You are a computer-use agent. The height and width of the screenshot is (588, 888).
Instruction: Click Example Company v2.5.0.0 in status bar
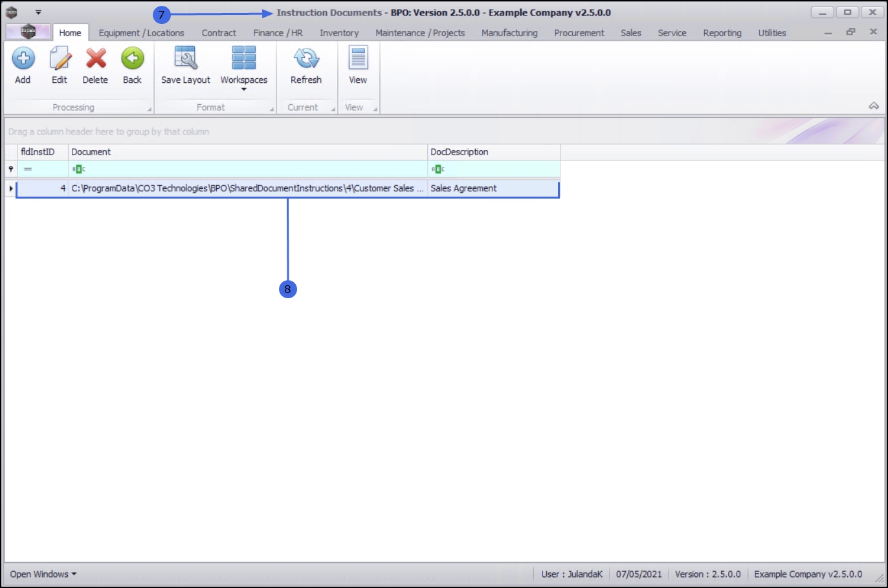[x=808, y=574]
